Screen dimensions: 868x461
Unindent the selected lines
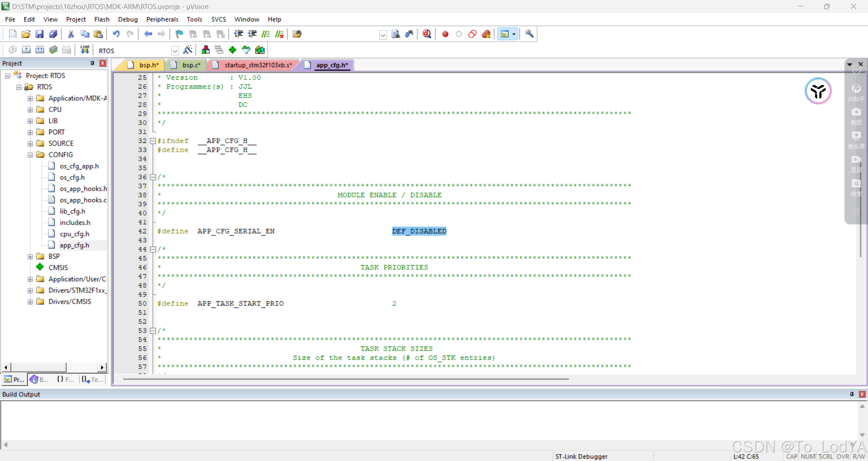tap(252, 34)
